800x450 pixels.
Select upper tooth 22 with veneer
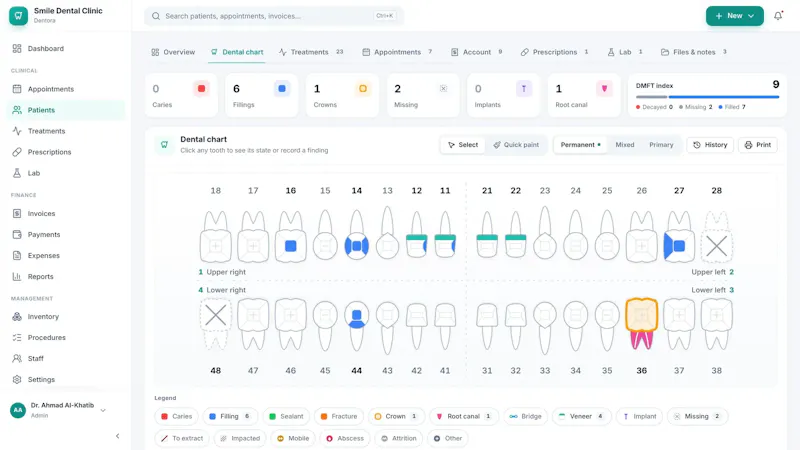pos(515,235)
